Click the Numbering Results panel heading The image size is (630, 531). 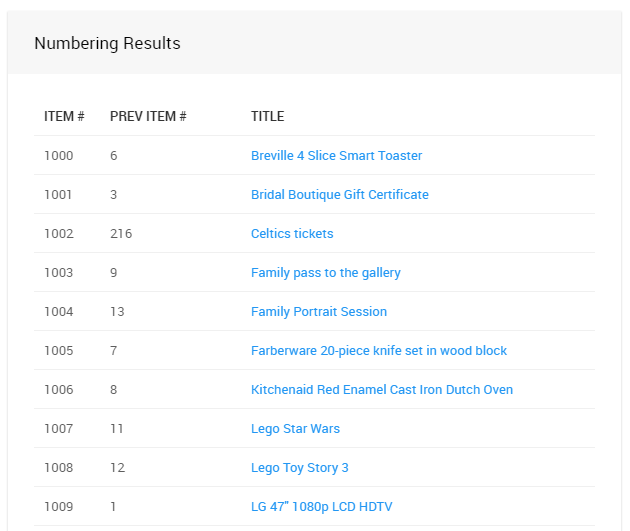(107, 44)
